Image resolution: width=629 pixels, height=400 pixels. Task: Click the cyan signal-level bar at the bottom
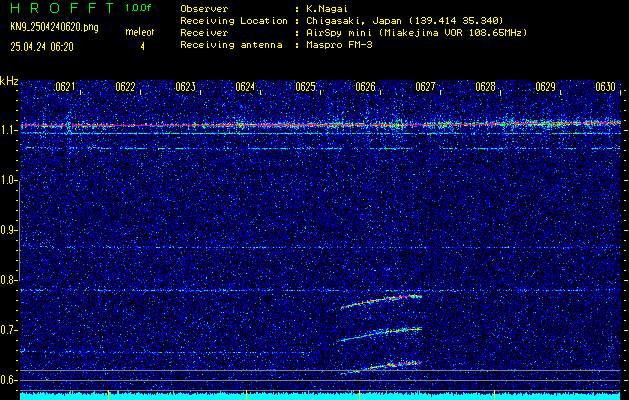tap(320, 396)
